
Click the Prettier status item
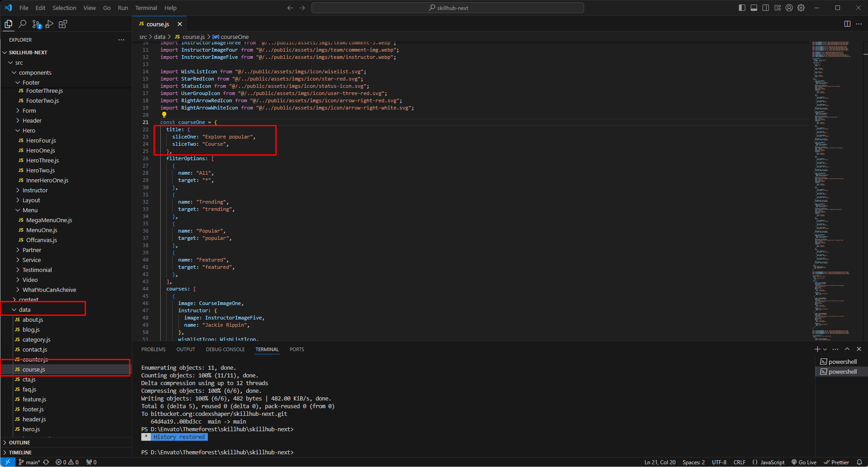(x=836, y=462)
